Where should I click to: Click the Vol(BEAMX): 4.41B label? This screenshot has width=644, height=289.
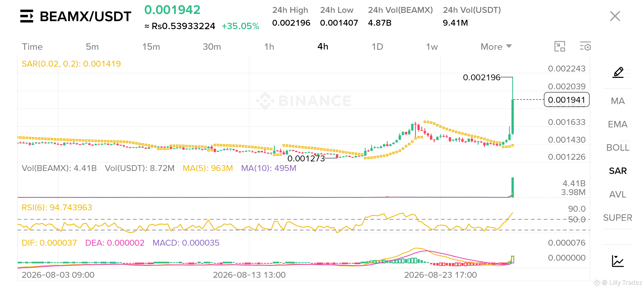click(59, 168)
